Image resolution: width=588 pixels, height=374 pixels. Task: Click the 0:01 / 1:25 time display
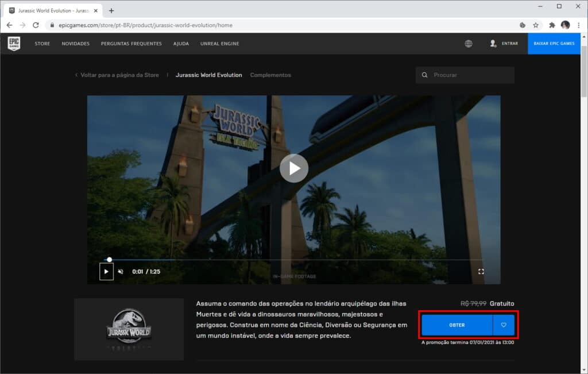pyautogui.click(x=146, y=272)
